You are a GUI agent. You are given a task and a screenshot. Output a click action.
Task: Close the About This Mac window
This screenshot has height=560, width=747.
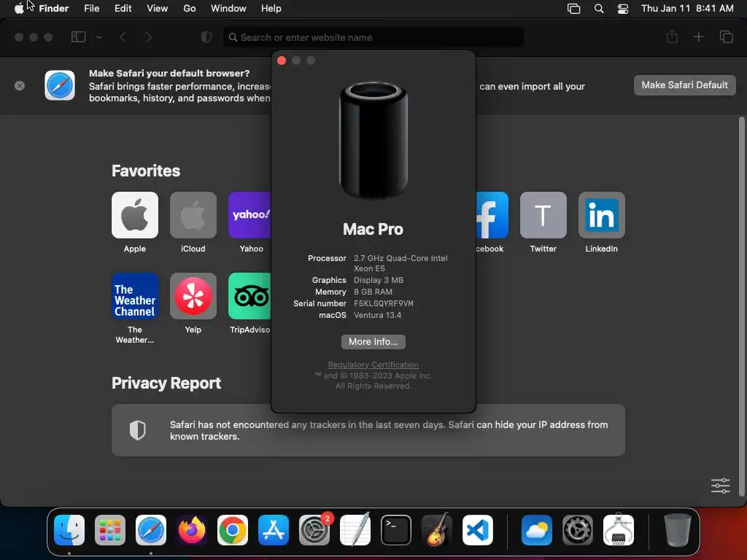pyautogui.click(x=282, y=61)
